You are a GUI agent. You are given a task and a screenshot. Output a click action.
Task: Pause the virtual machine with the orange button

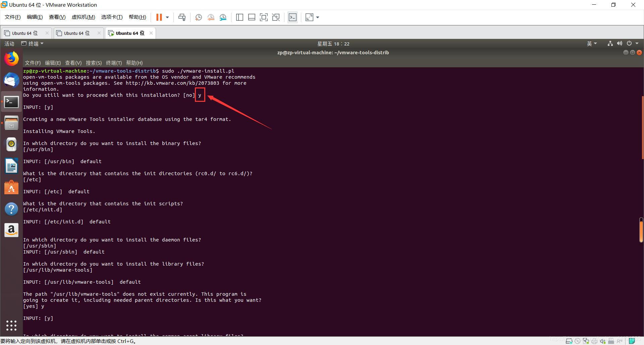point(159,17)
